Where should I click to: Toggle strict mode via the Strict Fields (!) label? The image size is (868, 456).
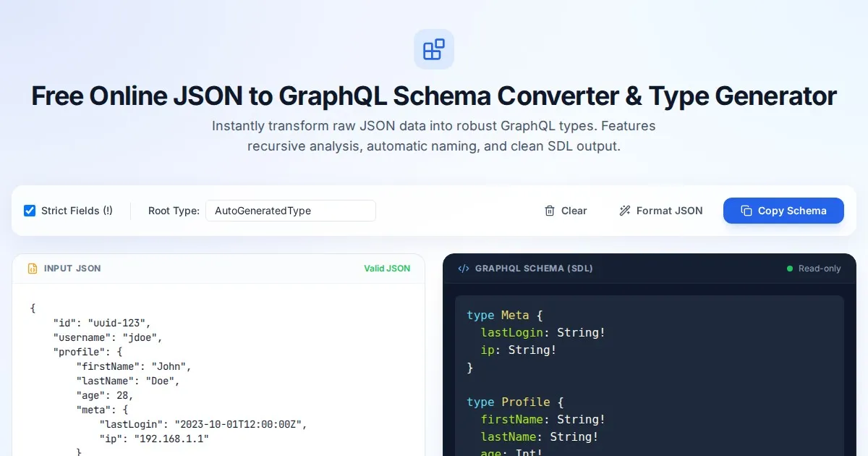coord(77,211)
